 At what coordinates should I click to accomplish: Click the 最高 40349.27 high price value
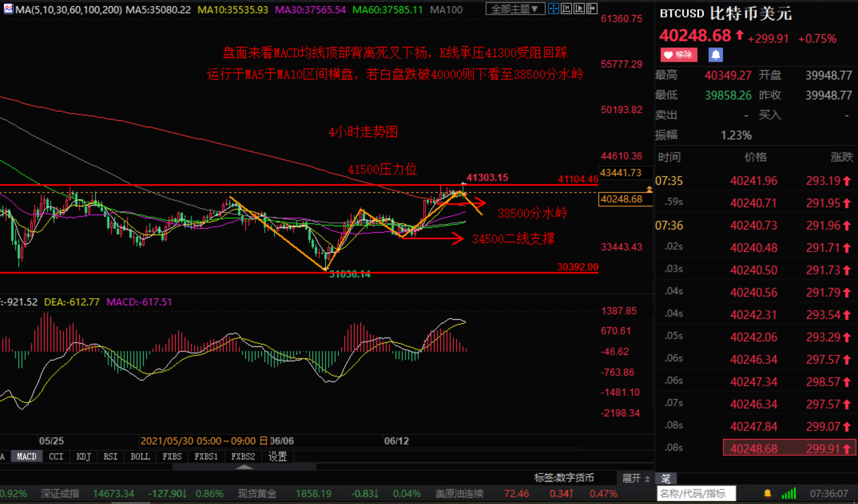pos(728,75)
